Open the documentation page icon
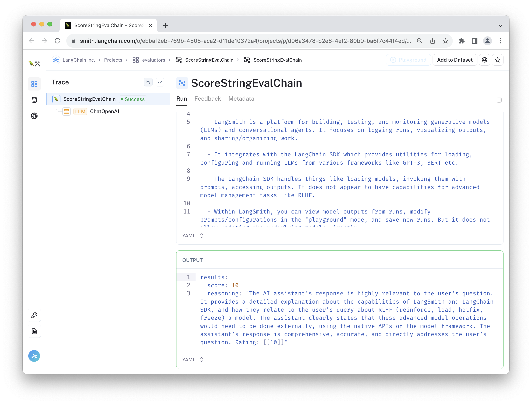This screenshot has height=404, width=532. [x=34, y=331]
